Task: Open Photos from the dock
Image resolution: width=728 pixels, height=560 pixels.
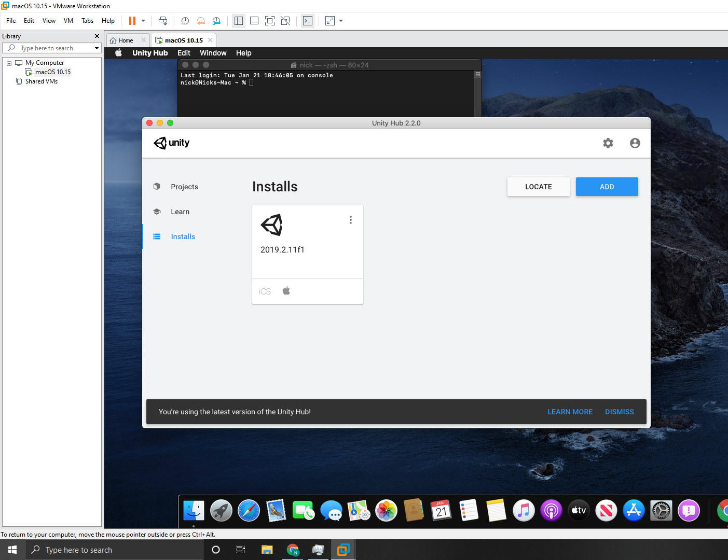Action: [x=386, y=511]
